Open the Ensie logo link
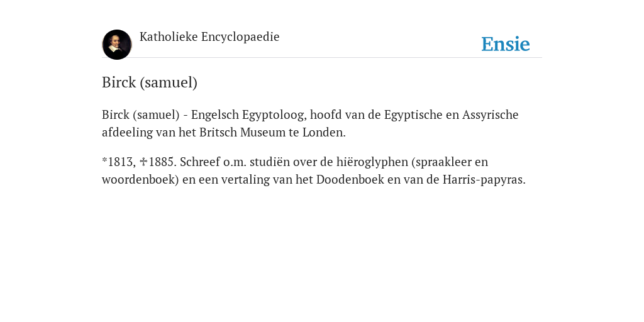The height and width of the screenshot is (322, 644). pos(505,44)
